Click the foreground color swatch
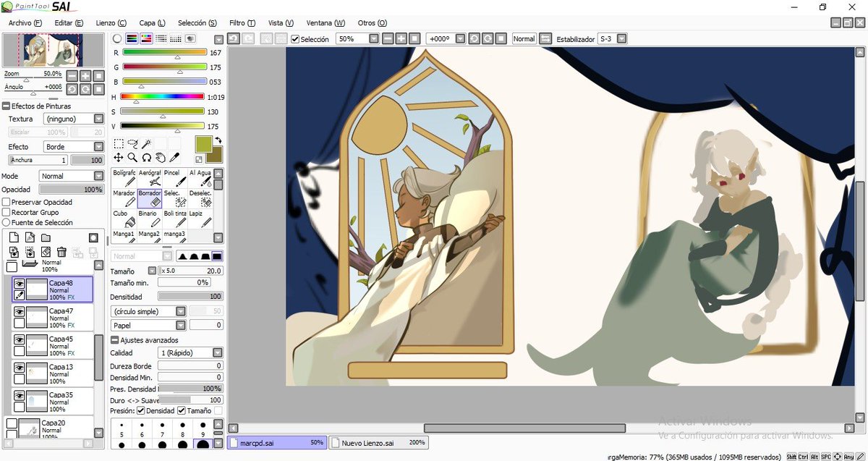This screenshot has height=461, width=868. click(x=204, y=144)
